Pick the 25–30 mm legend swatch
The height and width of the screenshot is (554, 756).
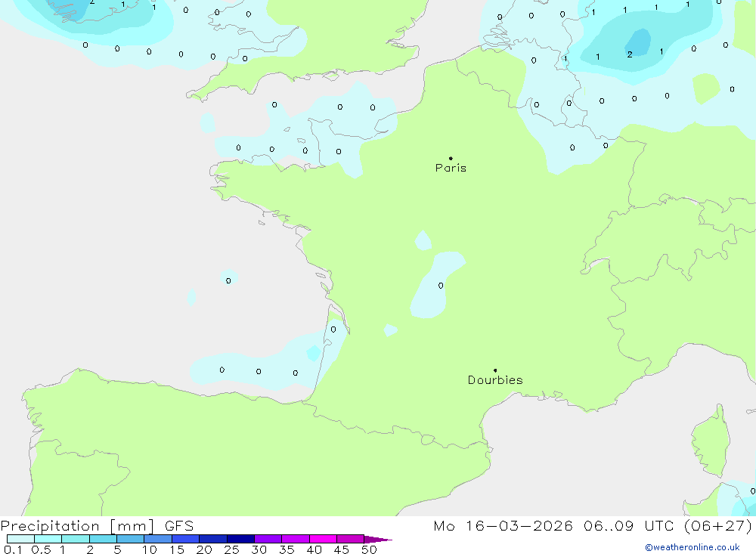[240, 539]
